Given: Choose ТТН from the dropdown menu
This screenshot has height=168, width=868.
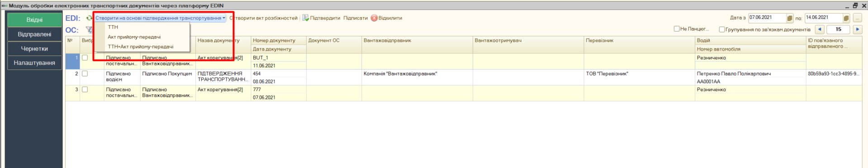Looking at the screenshot, I should (113, 27).
